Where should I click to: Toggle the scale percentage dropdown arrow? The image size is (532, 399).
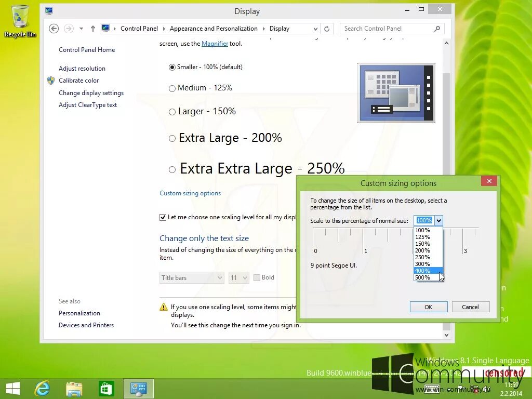click(x=438, y=220)
